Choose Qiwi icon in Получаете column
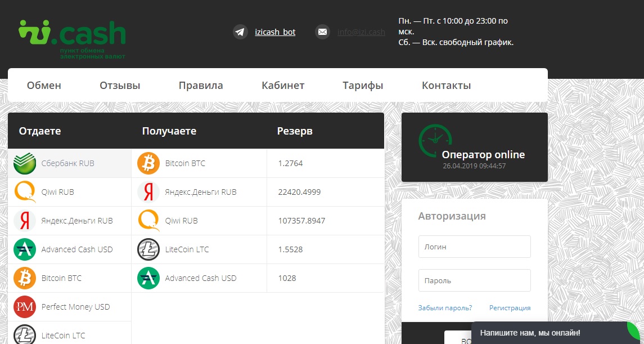Screen dimensions: 644x344 [x=148, y=221]
